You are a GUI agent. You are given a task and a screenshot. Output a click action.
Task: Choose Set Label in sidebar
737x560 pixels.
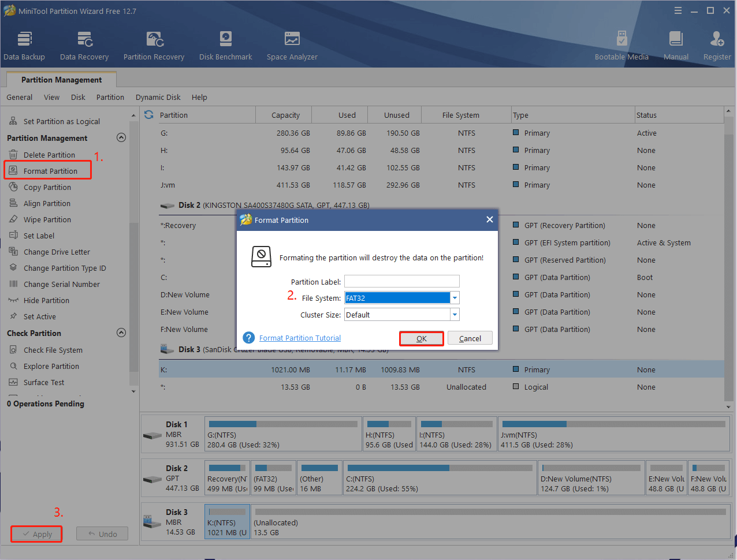tap(39, 236)
